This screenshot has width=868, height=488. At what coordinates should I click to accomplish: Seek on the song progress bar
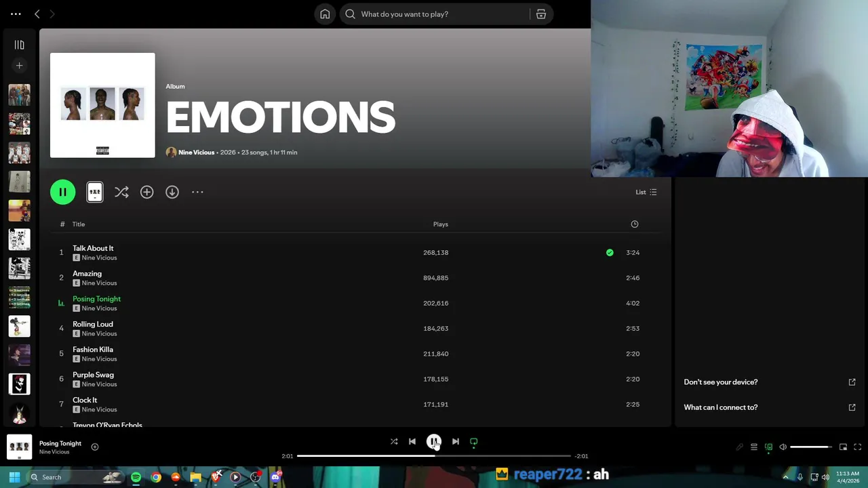[434, 456]
